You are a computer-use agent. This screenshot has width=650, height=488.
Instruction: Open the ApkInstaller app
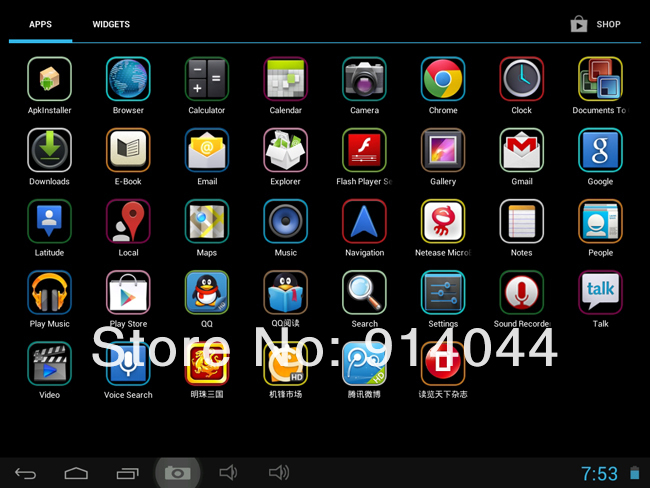[x=49, y=79]
